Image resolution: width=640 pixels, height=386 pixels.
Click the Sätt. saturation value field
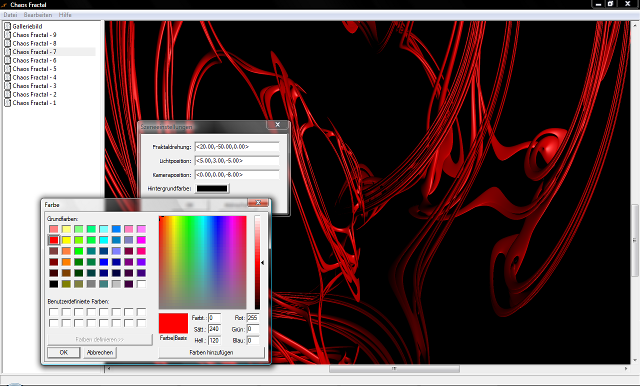pos(214,329)
